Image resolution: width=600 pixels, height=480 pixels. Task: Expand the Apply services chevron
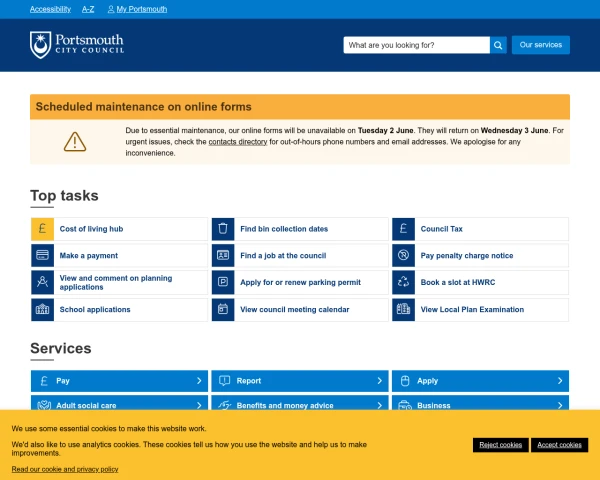[x=560, y=381]
